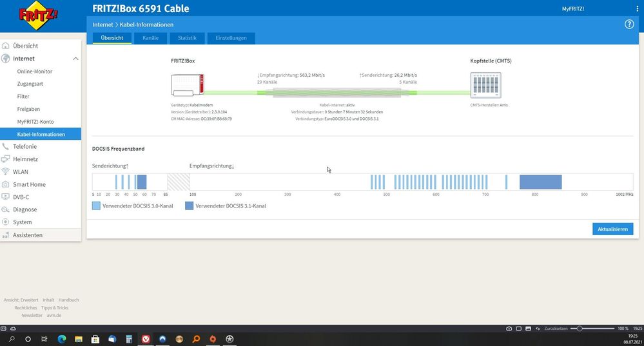Select Kabel-Informationen in sidebar
The height and width of the screenshot is (346, 644).
[40, 134]
